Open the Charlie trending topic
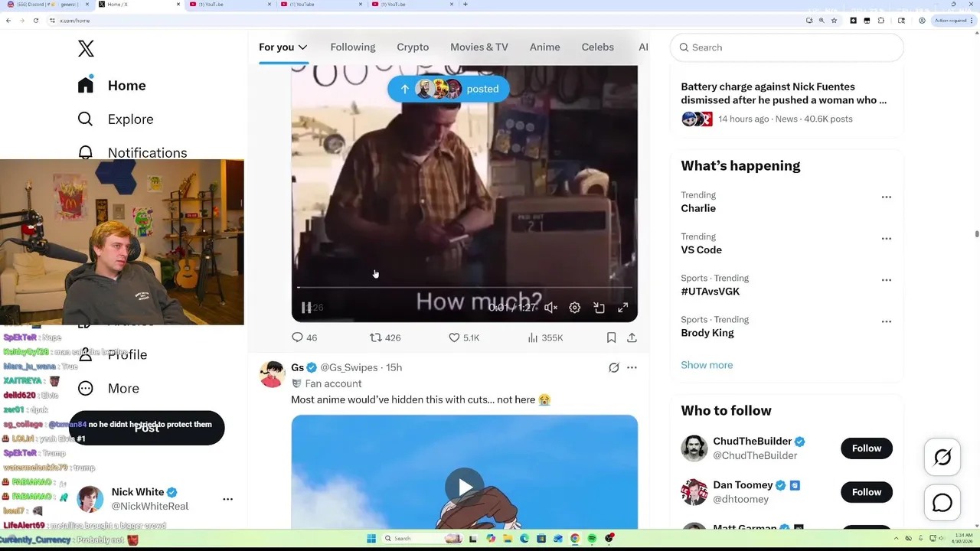 tap(698, 208)
